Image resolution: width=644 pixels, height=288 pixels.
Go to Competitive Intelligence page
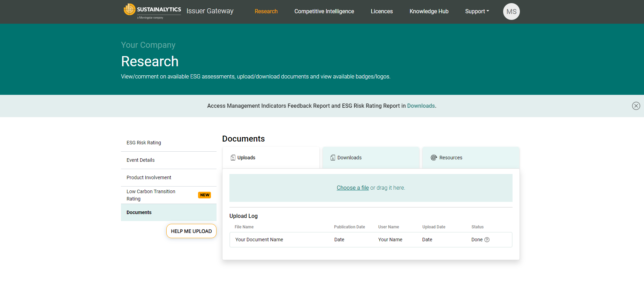click(324, 12)
